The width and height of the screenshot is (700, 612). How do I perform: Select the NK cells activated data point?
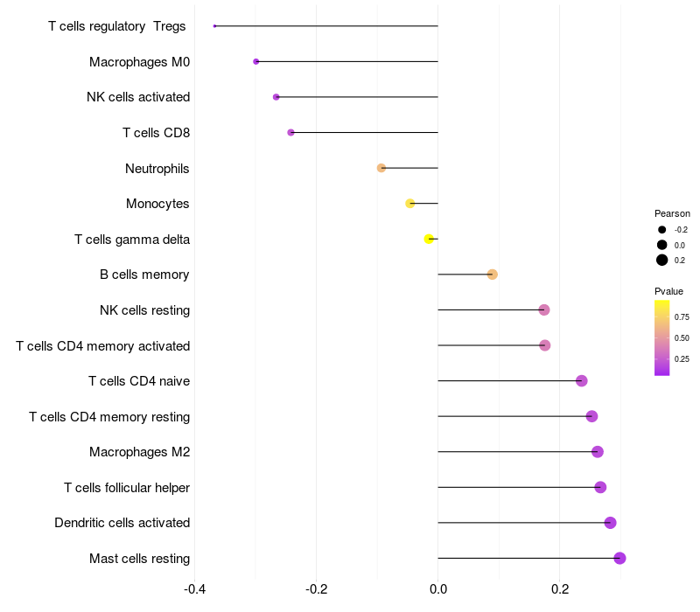pos(276,97)
